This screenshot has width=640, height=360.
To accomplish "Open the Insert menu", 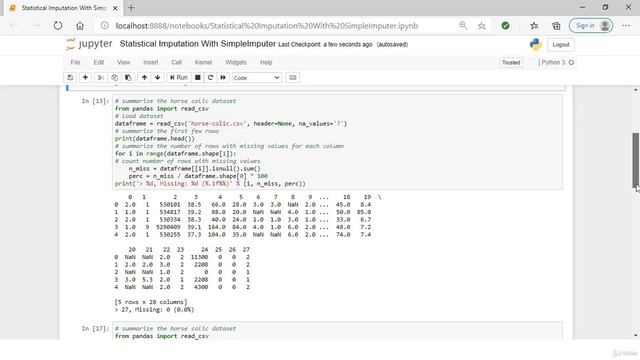I will point(151,62).
